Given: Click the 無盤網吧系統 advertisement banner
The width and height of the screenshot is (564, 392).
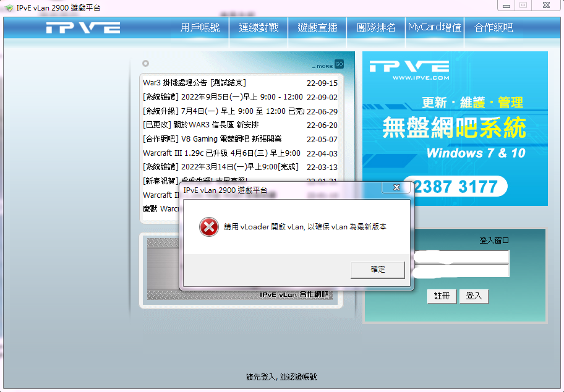Looking at the screenshot, I should [455, 129].
